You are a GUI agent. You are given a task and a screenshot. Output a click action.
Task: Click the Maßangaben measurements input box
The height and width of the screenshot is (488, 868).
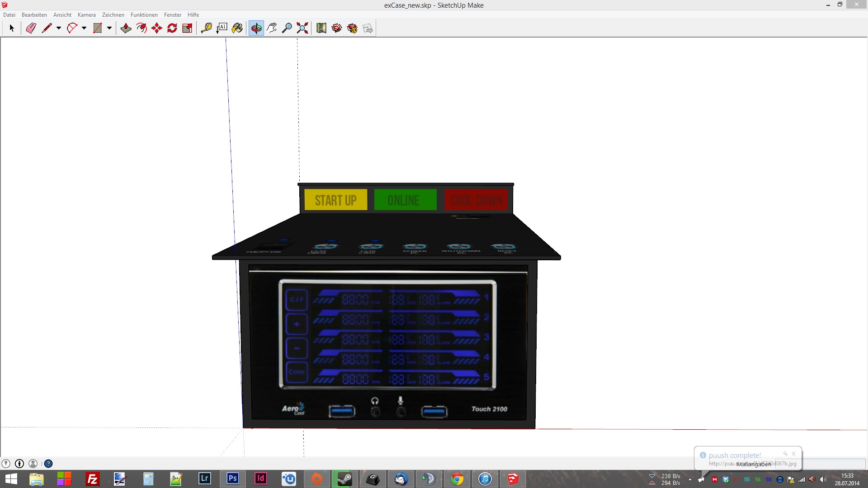pos(834,464)
